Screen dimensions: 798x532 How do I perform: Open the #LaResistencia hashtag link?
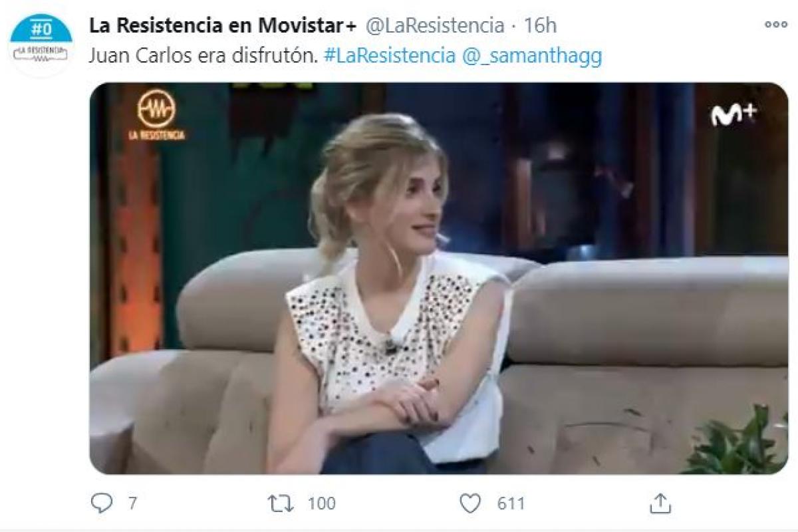(x=390, y=55)
